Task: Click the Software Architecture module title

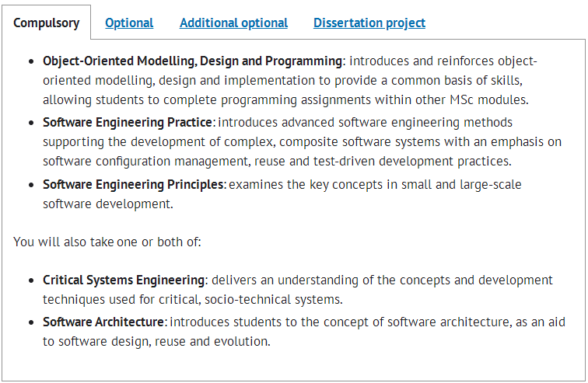Action: 103,322
